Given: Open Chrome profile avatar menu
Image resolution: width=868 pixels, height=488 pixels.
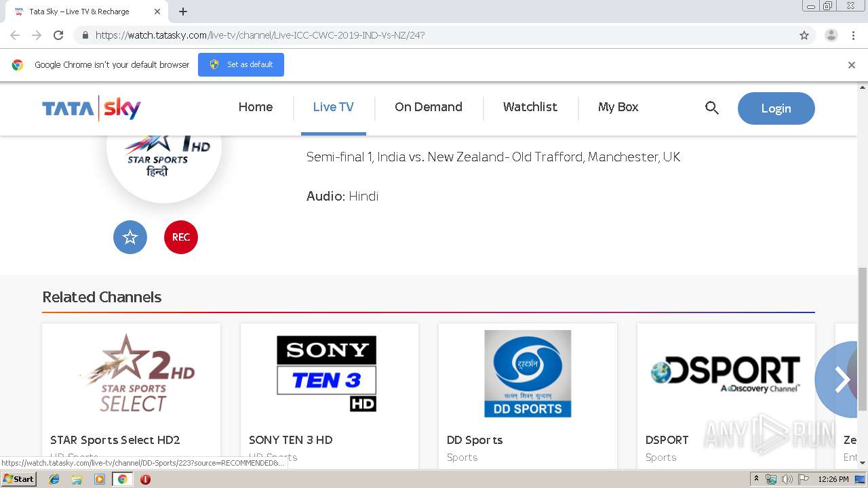Looking at the screenshot, I should click(x=831, y=35).
